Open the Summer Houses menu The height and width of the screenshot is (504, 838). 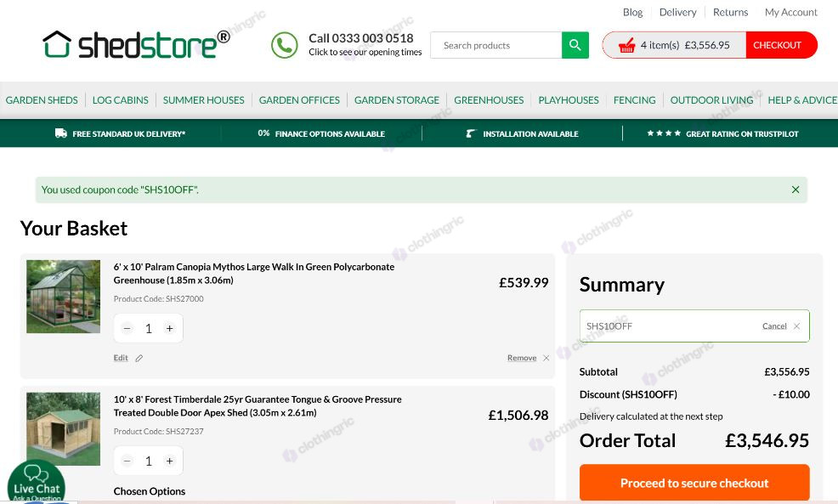coord(204,100)
